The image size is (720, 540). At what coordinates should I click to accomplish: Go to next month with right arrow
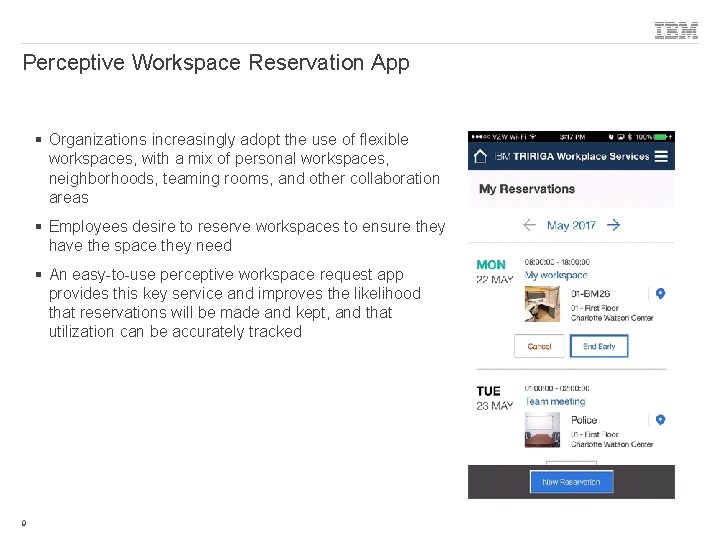tap(613, 225)
